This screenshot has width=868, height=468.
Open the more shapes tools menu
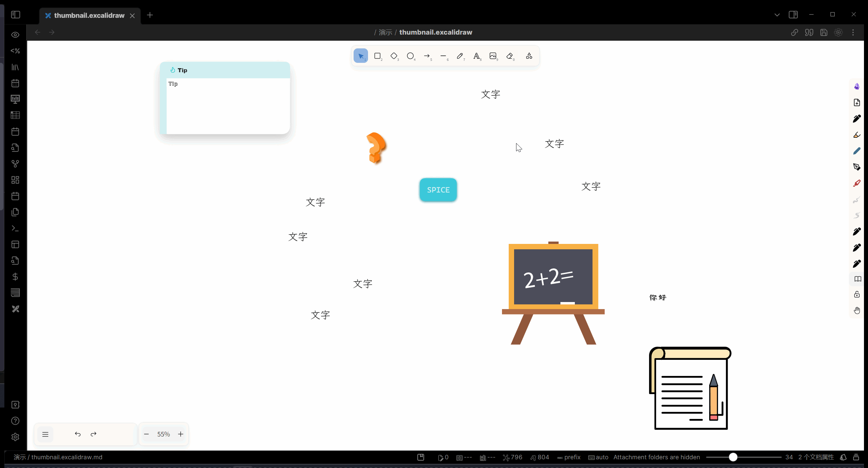(x=529, y=56)
